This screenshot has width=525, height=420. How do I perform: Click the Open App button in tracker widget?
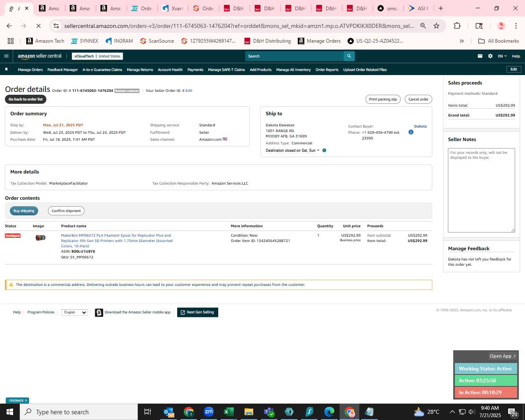503,356
